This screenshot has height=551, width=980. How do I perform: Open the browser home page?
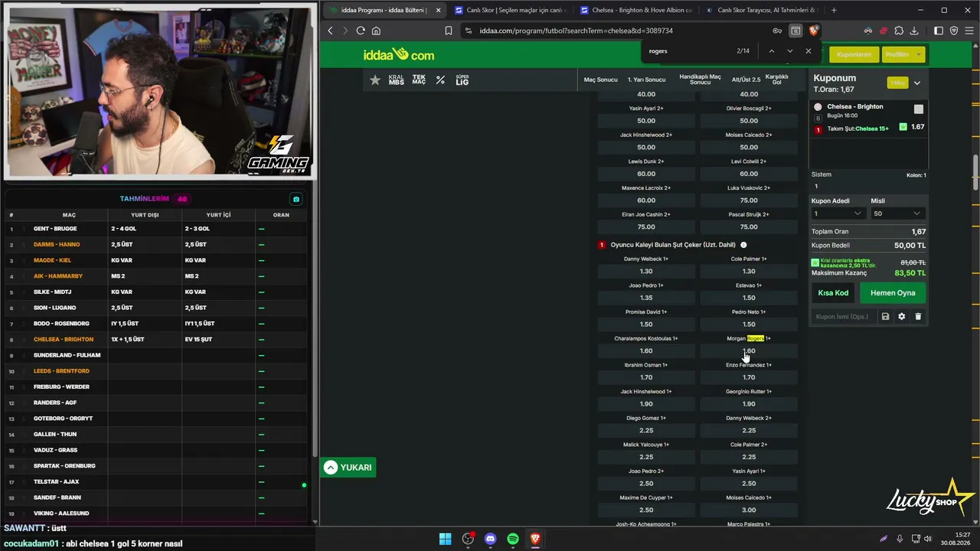pos(376,31)
